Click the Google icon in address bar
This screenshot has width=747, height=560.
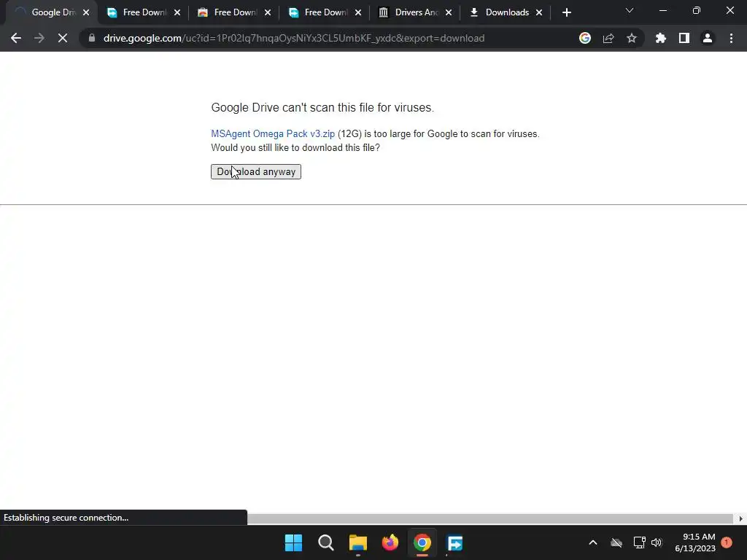pyautogui.click(x=585, y=38)
